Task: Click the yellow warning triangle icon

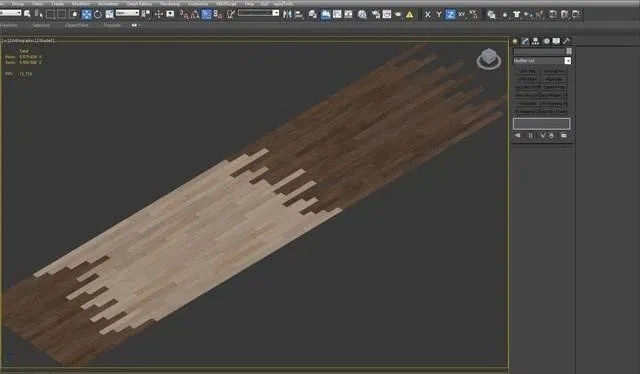Action: (409, 15)
